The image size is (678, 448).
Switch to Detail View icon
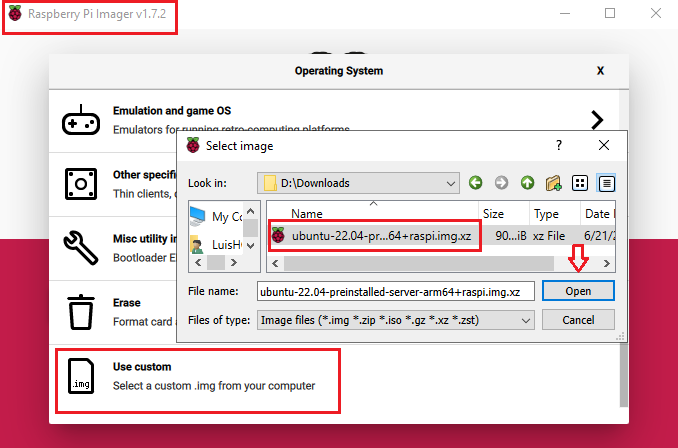tap(606, 183)
